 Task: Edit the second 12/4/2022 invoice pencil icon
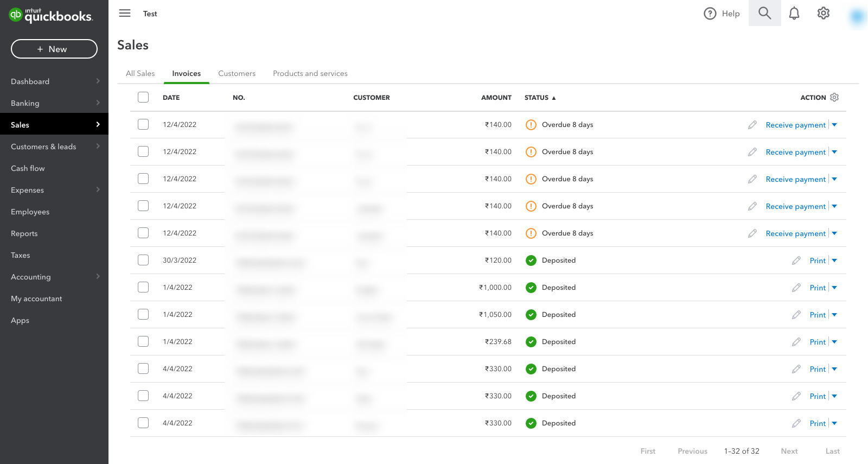tap(752, 152)
